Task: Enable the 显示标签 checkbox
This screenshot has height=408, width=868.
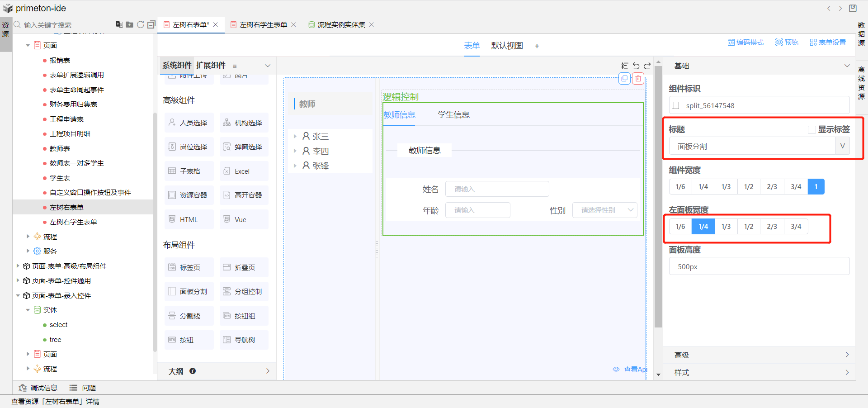Action: pos(811,130)
